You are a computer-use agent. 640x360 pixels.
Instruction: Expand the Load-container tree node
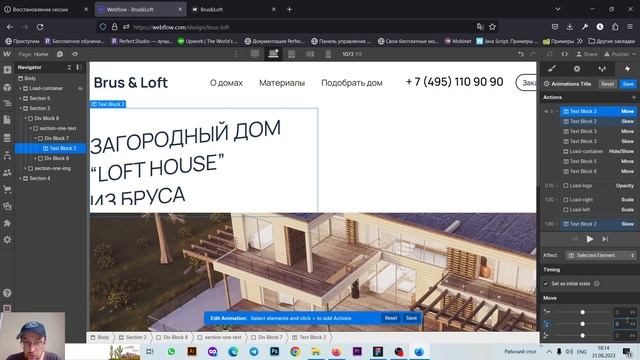(x=20, y=88)
